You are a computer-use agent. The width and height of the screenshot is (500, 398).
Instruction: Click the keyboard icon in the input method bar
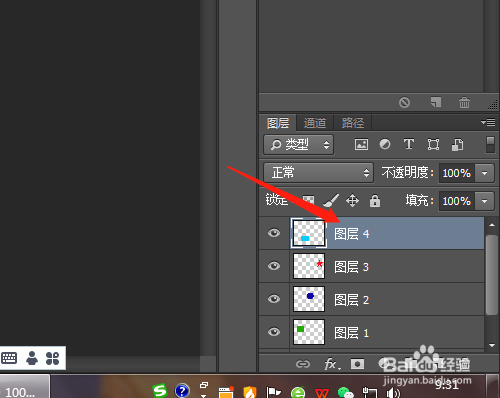(9, 358)
